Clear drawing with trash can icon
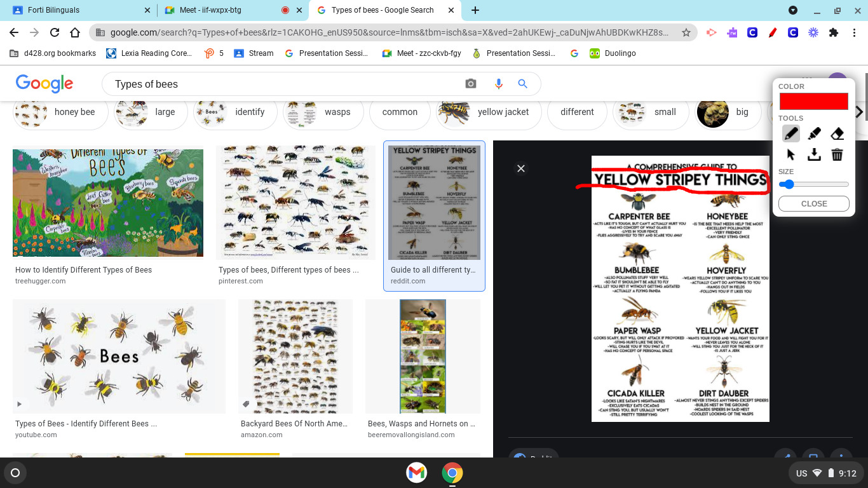868x488 pixels. click(837, 154)
